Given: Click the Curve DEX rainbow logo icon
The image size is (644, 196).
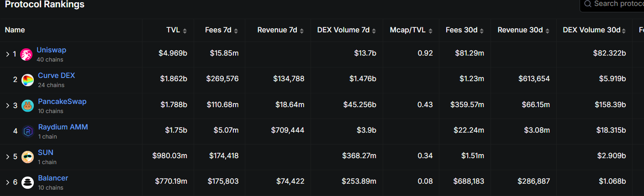Looking at the screenshot, I should [28, 80].
